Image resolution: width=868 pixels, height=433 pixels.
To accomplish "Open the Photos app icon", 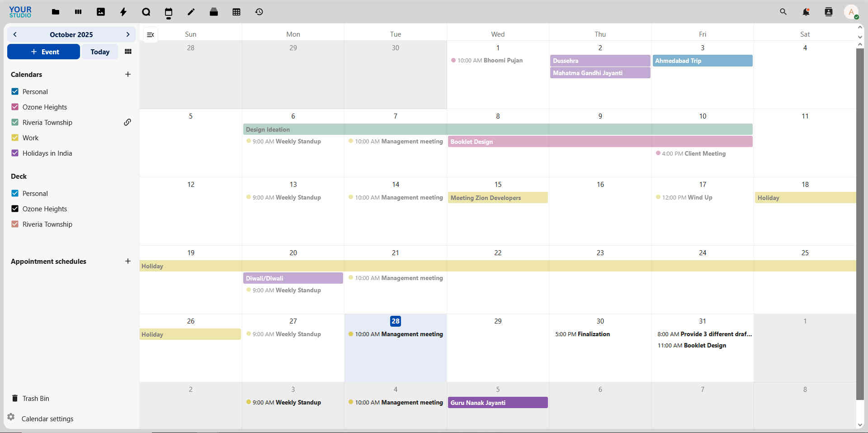I will (x=101, y=12).
